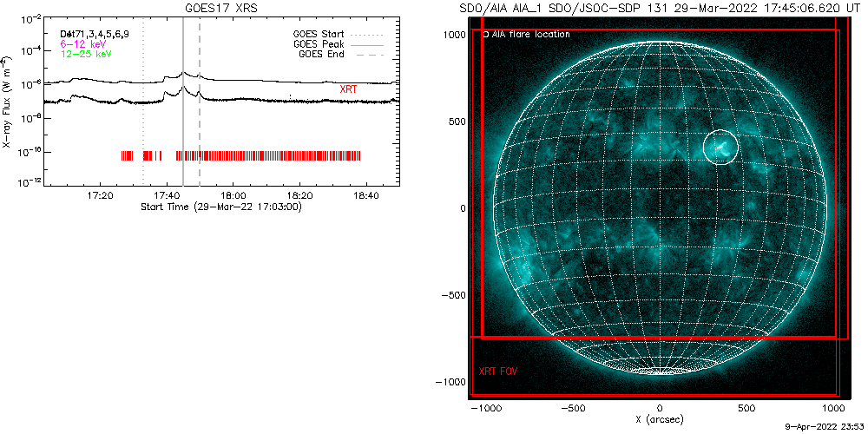Click the '18:40' time axis label
Image resolution: width=868 pixels, height=434 pixels.
click(x=366, y=195)
